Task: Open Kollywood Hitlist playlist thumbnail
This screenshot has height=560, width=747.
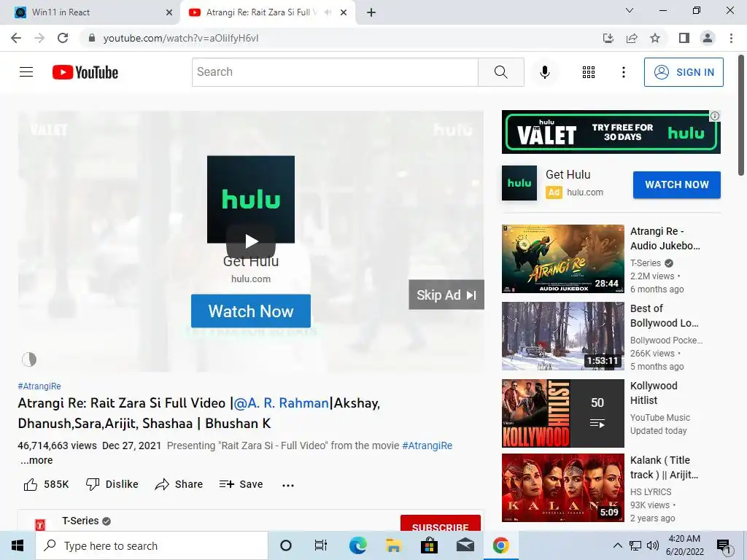Action: click(562, 413)
